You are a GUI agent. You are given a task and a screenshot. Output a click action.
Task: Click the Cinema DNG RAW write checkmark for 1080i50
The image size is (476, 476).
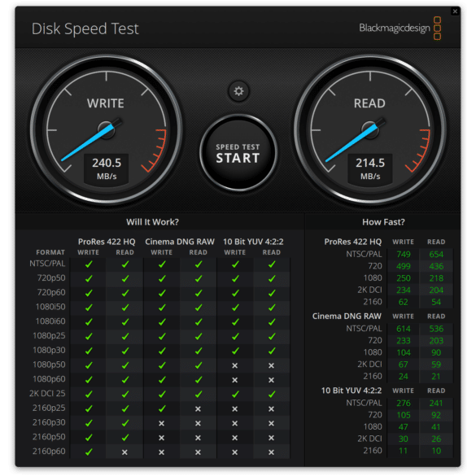pyautogui.click(x=162, y=308)
